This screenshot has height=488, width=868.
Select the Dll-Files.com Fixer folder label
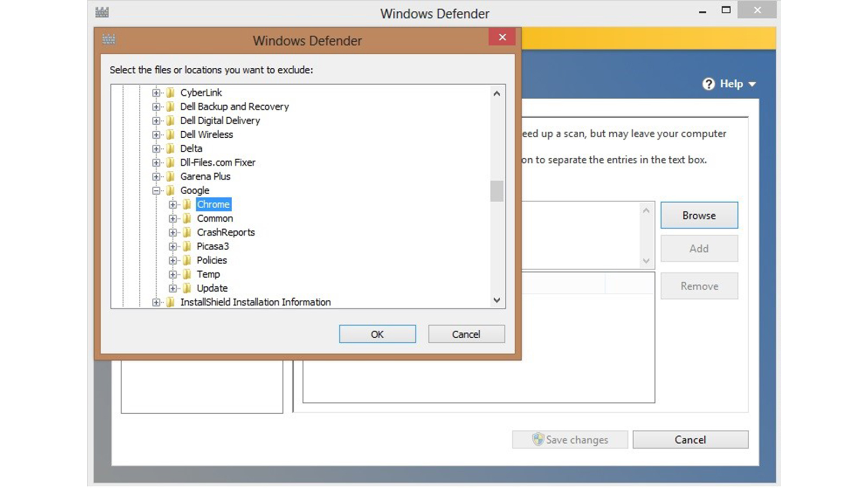click(218, 163)
